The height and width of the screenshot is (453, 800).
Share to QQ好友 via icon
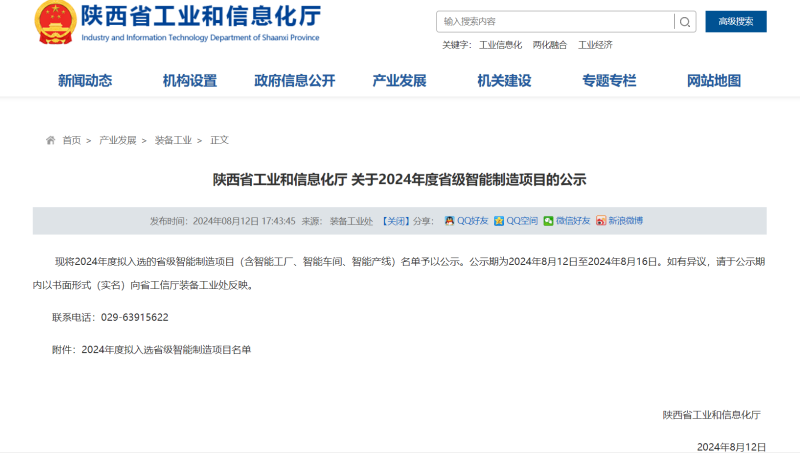click(450, 221)
